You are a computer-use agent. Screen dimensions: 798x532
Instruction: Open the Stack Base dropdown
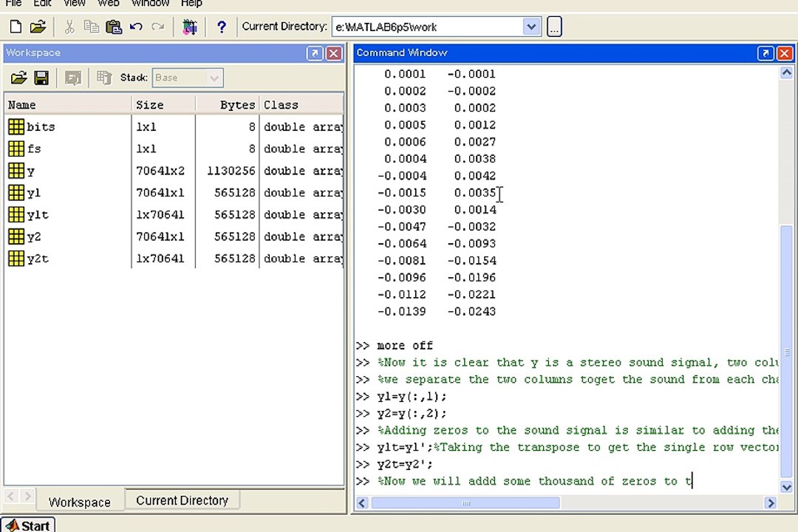pyautogui.click(x=187, y=78)
